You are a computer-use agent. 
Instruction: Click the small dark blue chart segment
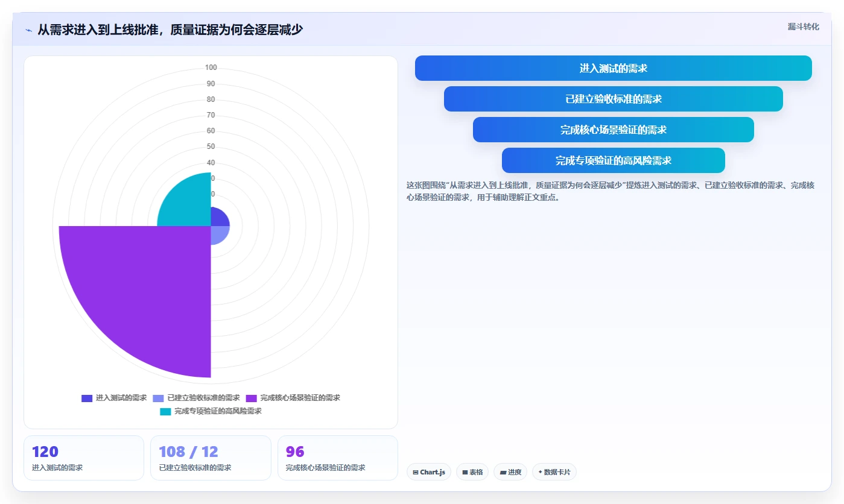(x=218, y=219)
